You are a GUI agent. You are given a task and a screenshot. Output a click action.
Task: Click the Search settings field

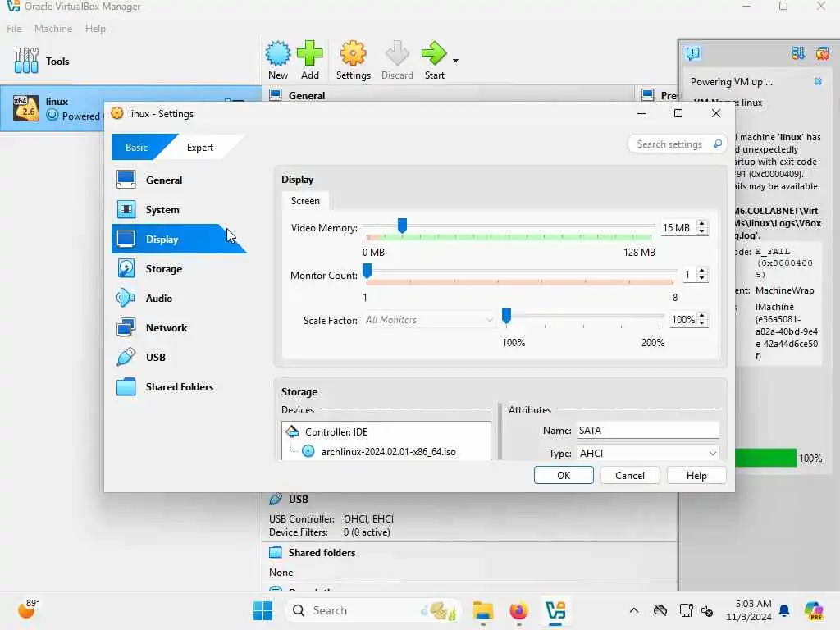tap(669, 144)
